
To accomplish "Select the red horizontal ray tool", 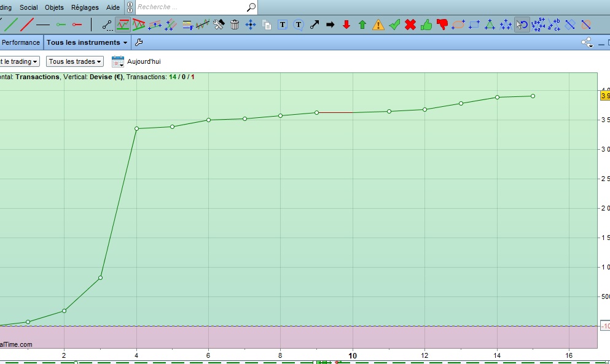I will (77, 25).
